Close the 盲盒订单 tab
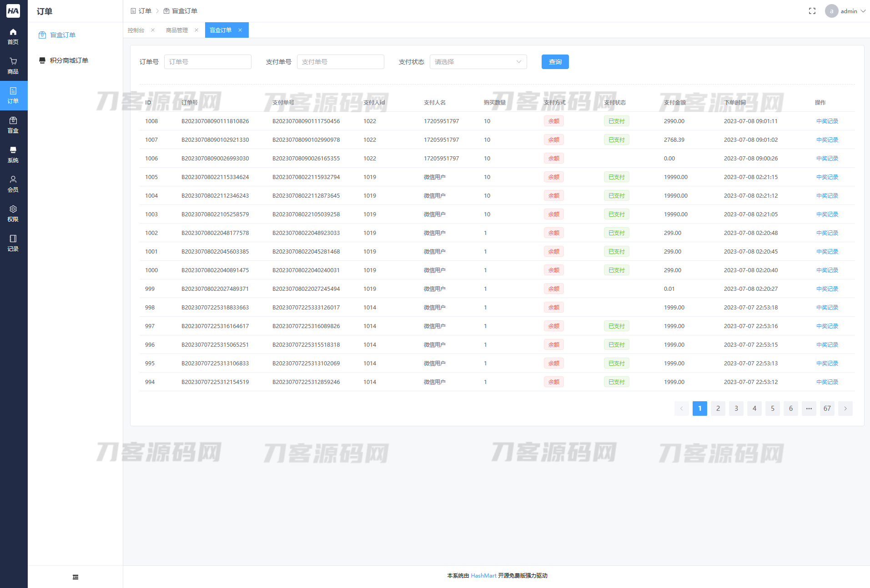This screenshot has height=588, width=870. (x=240, y=30)
